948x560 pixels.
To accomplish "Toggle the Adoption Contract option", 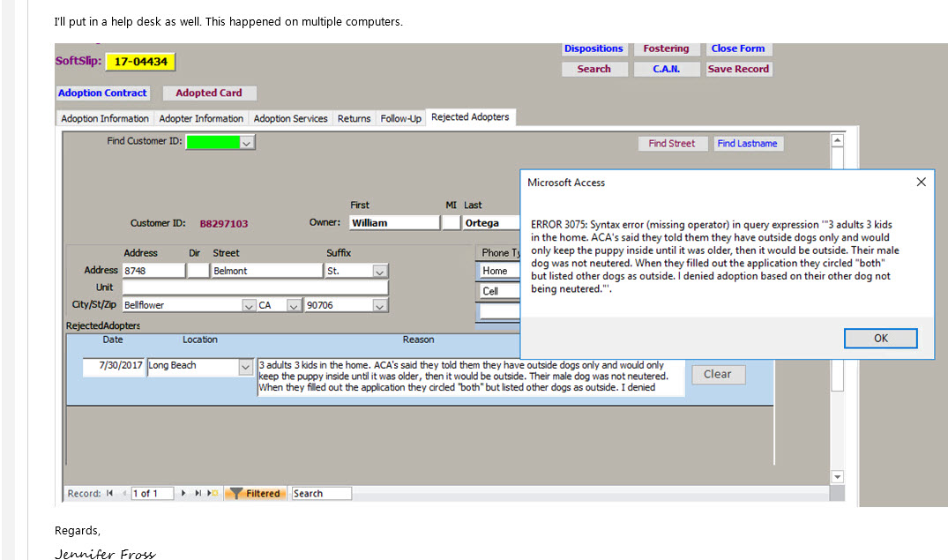I will tap(102, 93).
